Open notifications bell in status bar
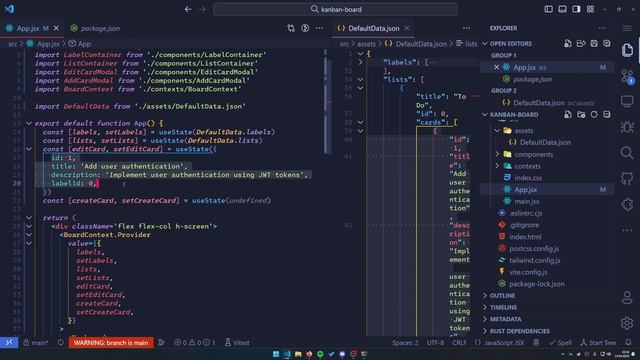Screen dimensions: 640x360 [x=628, y=343]
